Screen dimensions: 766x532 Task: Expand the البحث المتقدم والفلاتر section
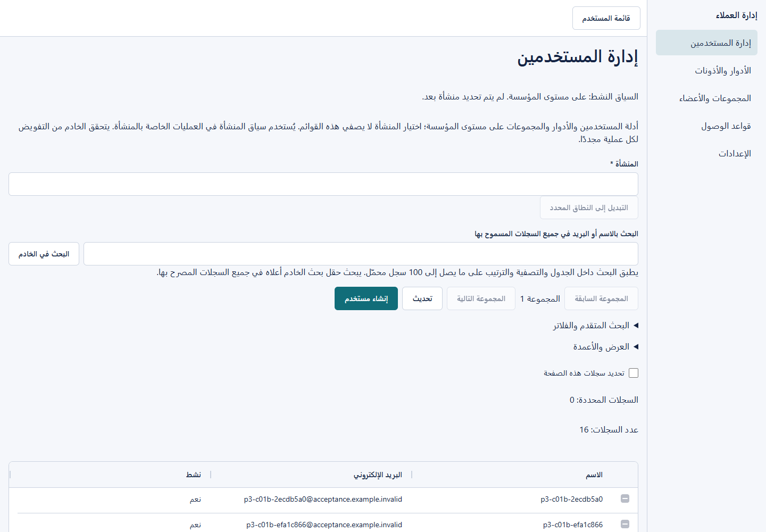[x=595, y=325]
